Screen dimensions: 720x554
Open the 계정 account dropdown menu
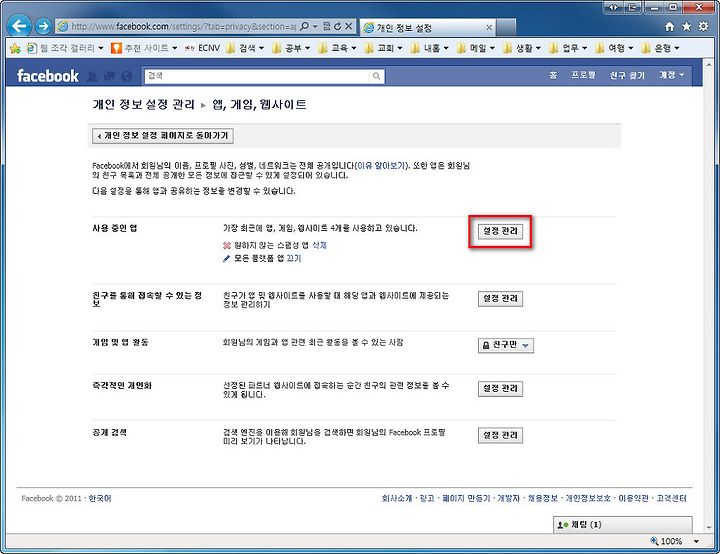coord(672,75)
